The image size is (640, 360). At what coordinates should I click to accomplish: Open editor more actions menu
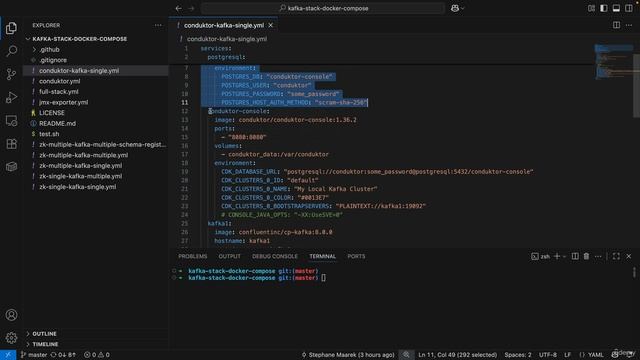pos(629,25)
